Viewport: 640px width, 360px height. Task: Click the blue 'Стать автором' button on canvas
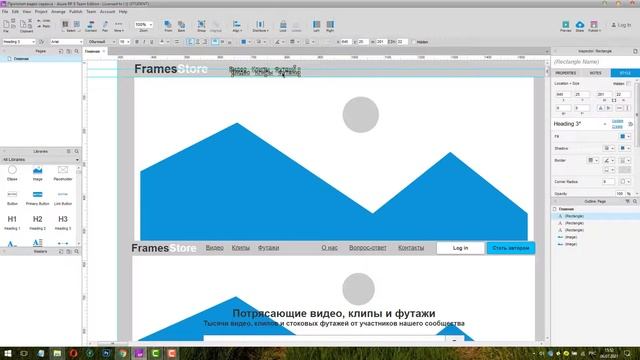pyautogui.click(x=511, y=248)
